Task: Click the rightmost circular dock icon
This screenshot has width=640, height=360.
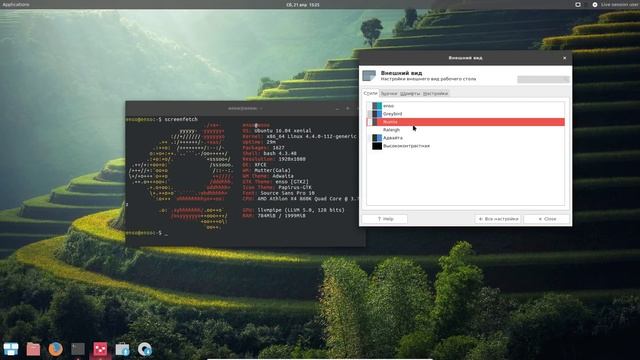Action: 144,349
